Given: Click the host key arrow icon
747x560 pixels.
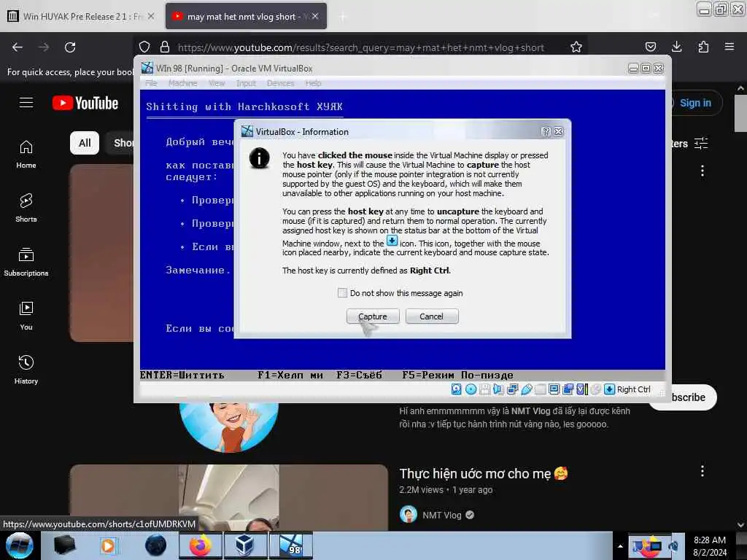Looking at the screenshot, I should tap(609, 389).
